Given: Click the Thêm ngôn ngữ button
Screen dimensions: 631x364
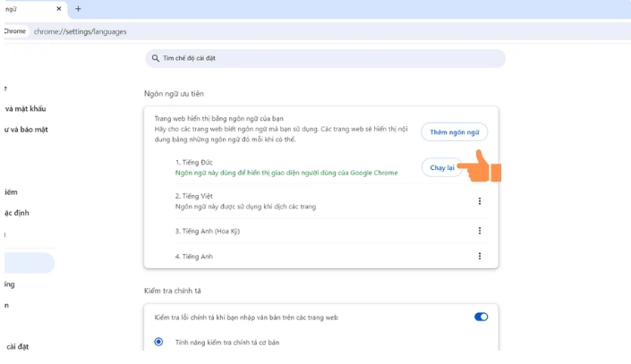Looking at the screenshot, I should click(454, 132).
